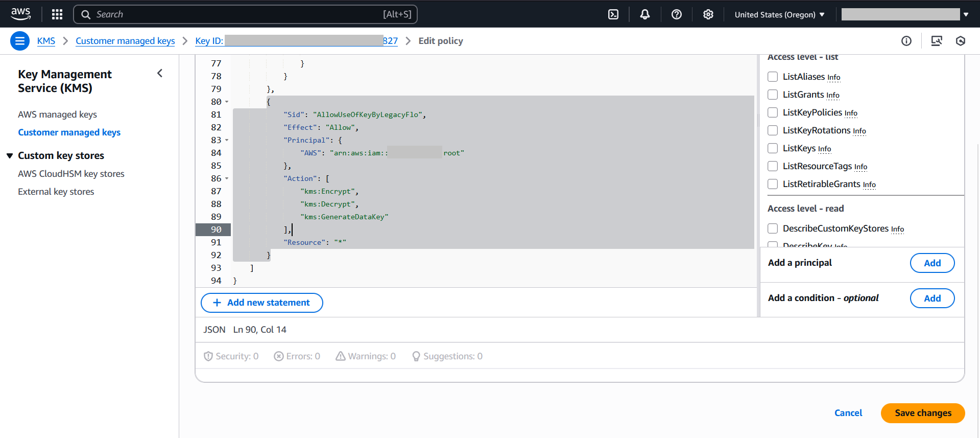Viewport: 980px width, 438px height.
Task: Collapse the Custom key stores section
Action: tap(9, 155)
